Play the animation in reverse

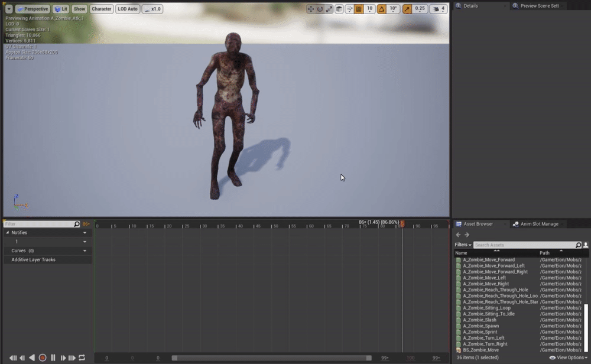pos(32,357)
